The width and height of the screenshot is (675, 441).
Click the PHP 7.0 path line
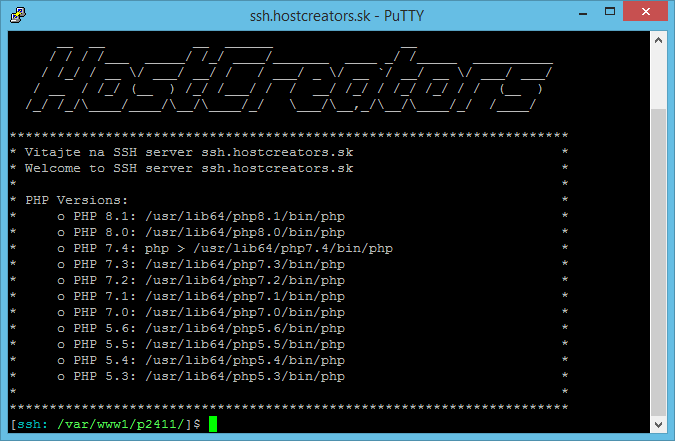pos(201,312)
